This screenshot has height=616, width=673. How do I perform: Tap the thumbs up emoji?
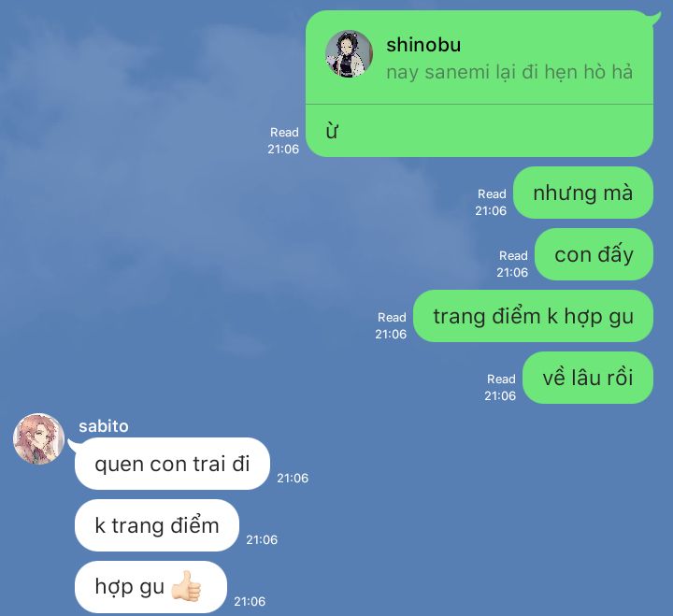coord(186,585)
